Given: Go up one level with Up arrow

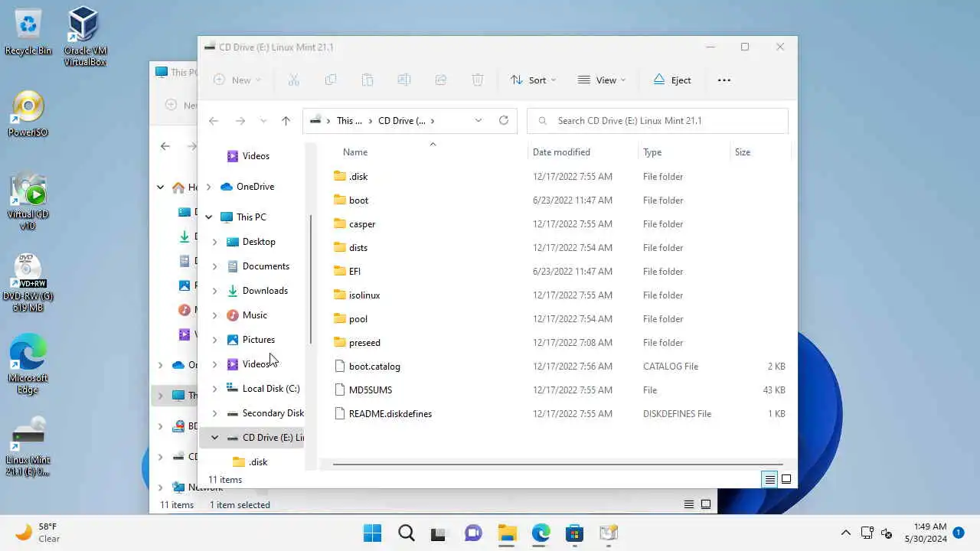Looking at the screenshot, I should [286, 120].
